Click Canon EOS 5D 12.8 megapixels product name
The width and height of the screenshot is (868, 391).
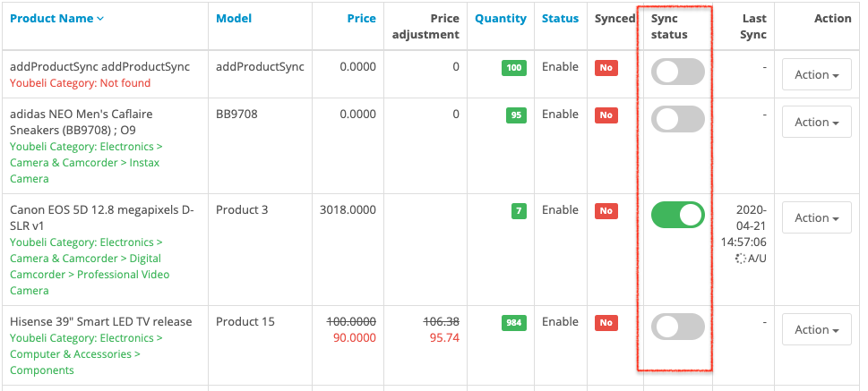tap(102, 218)
